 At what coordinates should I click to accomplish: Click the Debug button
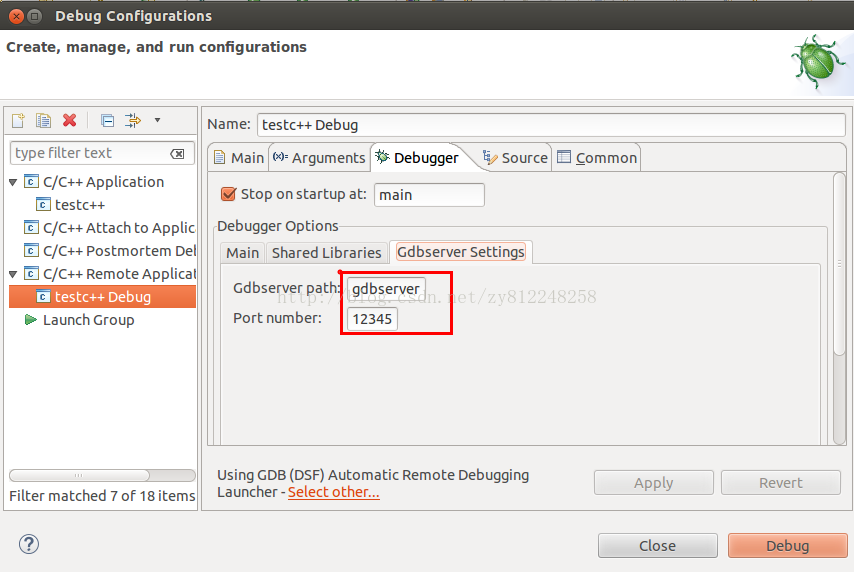788,546
